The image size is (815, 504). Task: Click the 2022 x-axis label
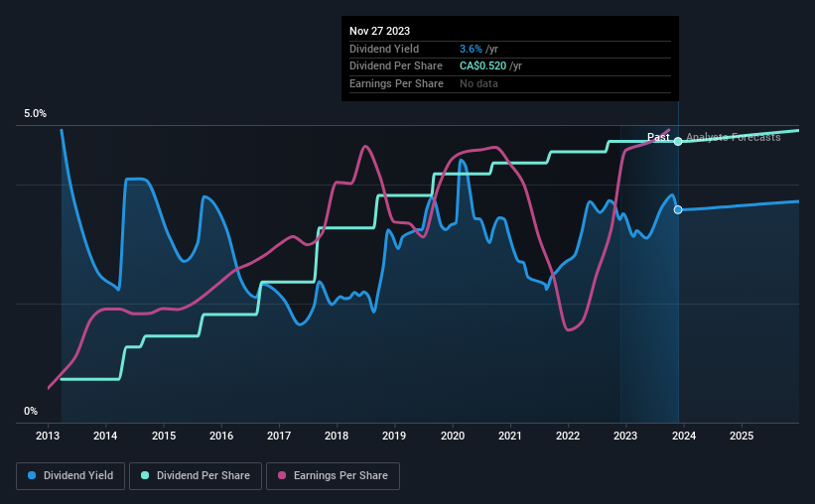[568, 436]
